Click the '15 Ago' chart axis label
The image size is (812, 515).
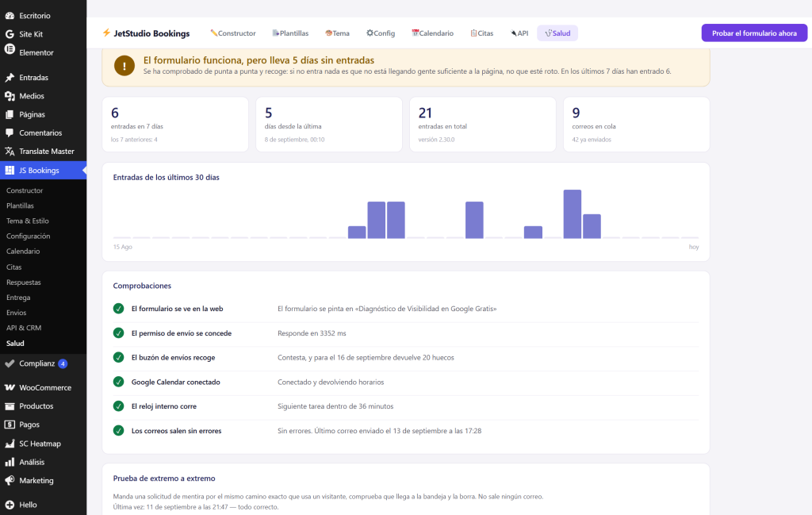[x=123, y=247]
